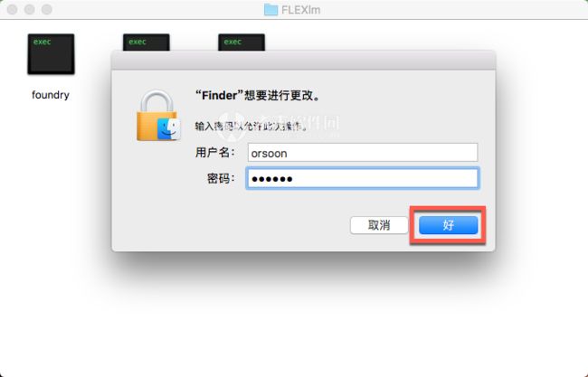Focus the 密码 password field
This screenshot has height=377, width=588.
[x=363, y=178]
